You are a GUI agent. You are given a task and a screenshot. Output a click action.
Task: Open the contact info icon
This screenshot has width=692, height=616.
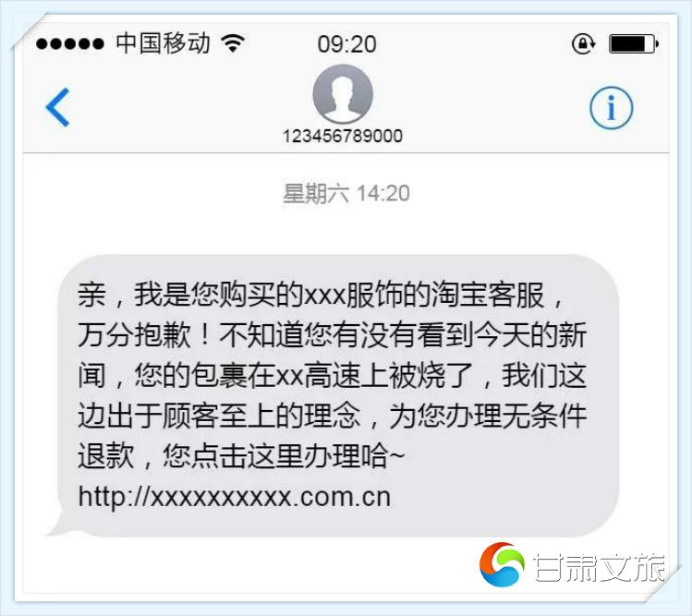point(611,108)
